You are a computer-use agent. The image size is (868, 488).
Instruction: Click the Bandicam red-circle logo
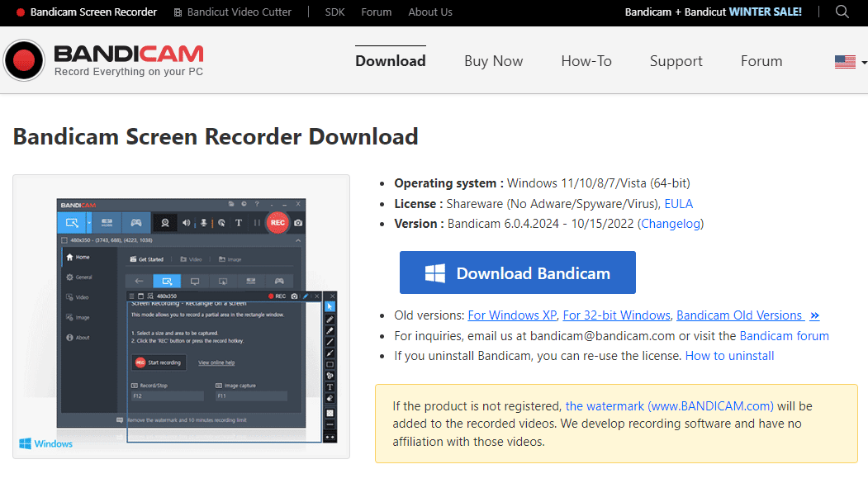(x=24, y=60)
